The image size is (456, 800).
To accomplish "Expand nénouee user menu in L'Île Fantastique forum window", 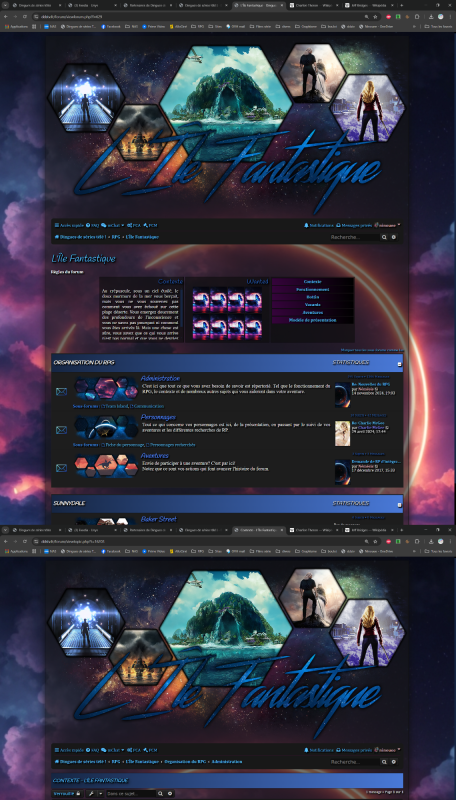I will click(x=387, y=224).
